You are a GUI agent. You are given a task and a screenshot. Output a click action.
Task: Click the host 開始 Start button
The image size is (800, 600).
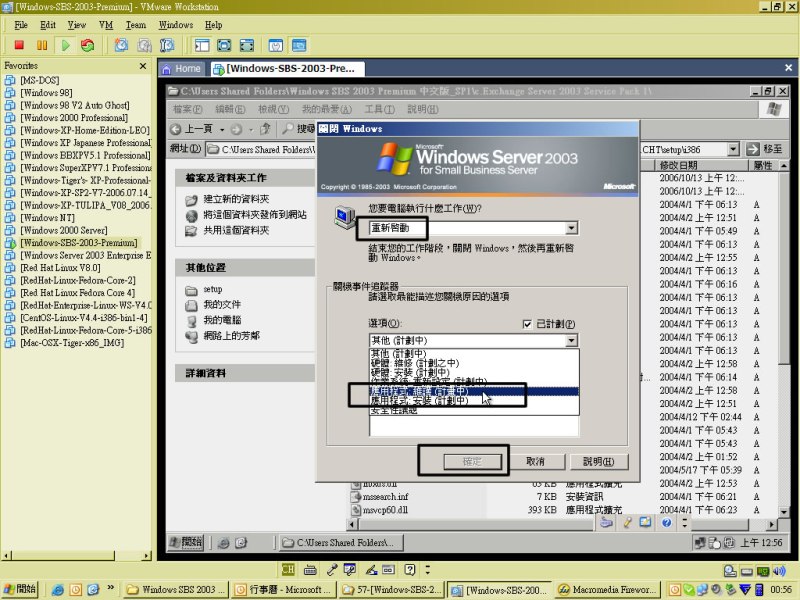19,589
